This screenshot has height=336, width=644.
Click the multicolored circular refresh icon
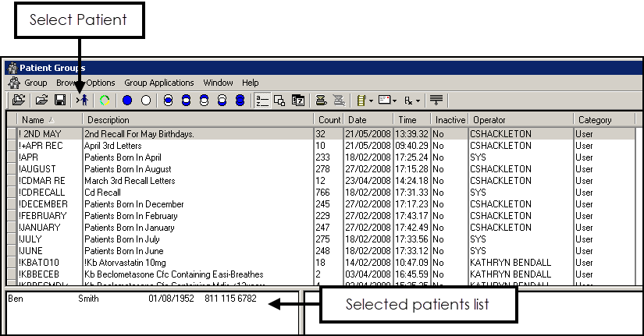pyautogui.click(x=105, y=101)
